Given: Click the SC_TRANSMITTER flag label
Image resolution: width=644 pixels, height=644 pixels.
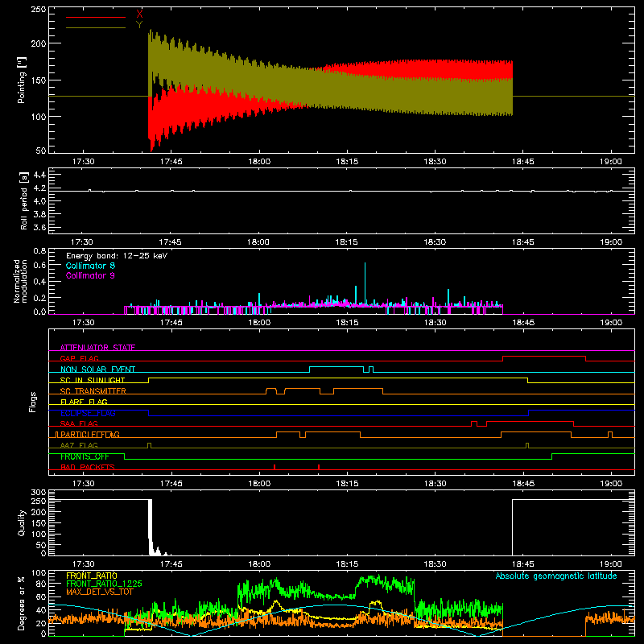Looking at the screenshot, I should [93, 391].
